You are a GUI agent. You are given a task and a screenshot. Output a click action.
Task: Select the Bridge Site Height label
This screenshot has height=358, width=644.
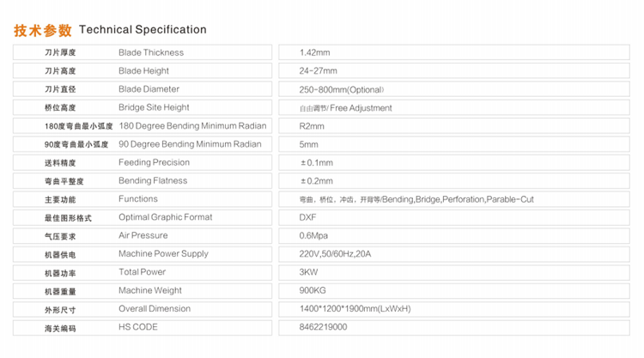(x=154, y=107)
